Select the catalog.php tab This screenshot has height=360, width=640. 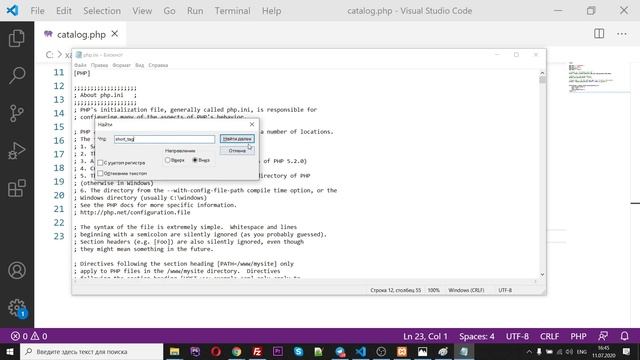pos(81,34)
